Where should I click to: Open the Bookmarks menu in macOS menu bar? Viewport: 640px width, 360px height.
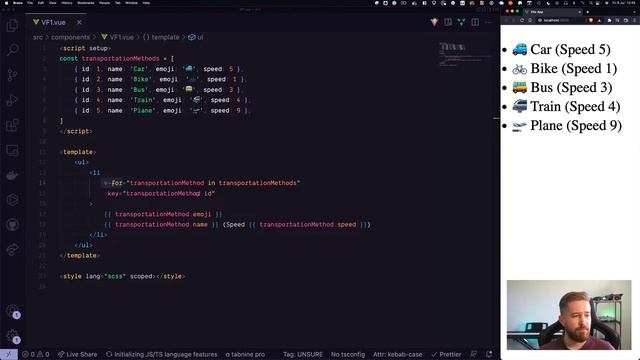(86, 3)
